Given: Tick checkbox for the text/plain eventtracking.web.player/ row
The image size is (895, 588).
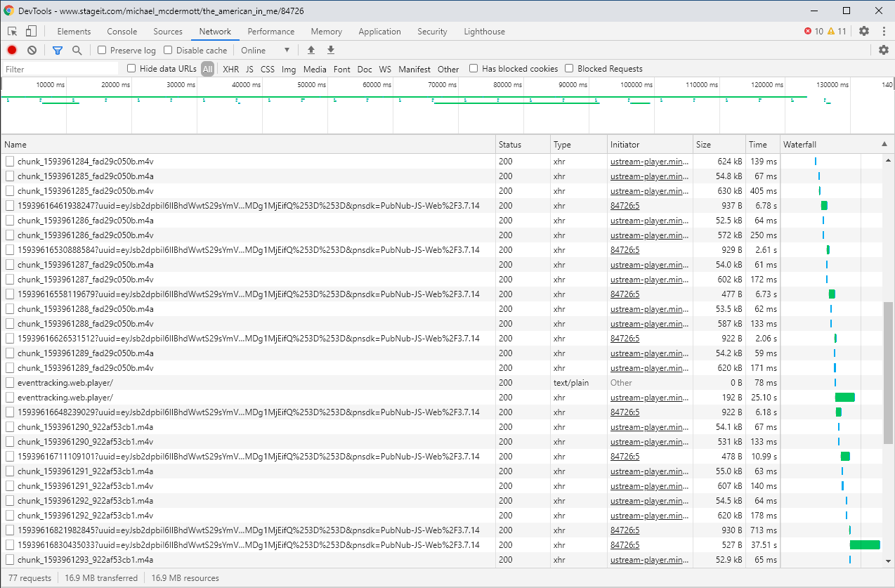Looking at the screenshot, I should (x=10, y=383).
